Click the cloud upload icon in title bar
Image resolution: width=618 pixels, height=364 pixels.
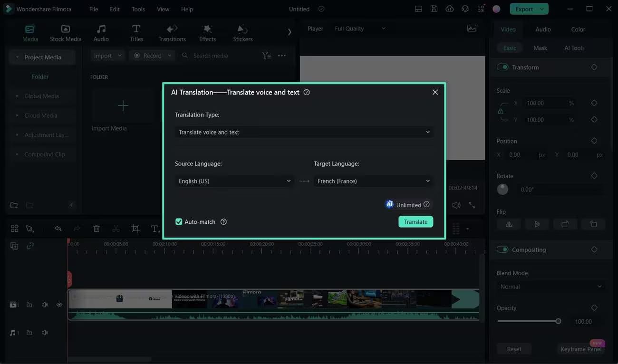coord(450,9)
